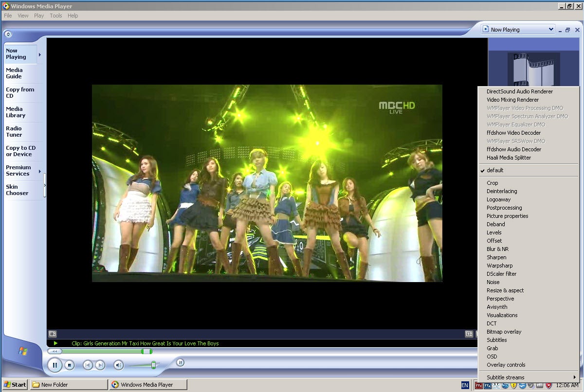Open the Help menu

73,16
